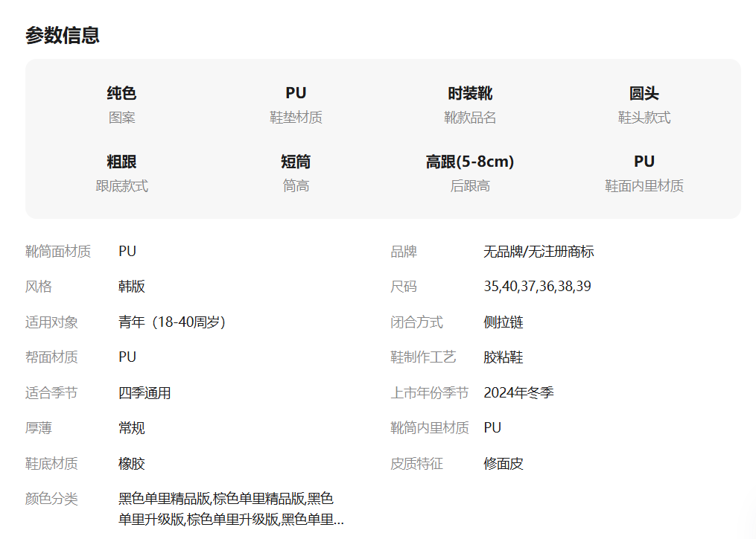Click the 时装靴 boot style value
756x539 pixels.
(x=470, y=93)
